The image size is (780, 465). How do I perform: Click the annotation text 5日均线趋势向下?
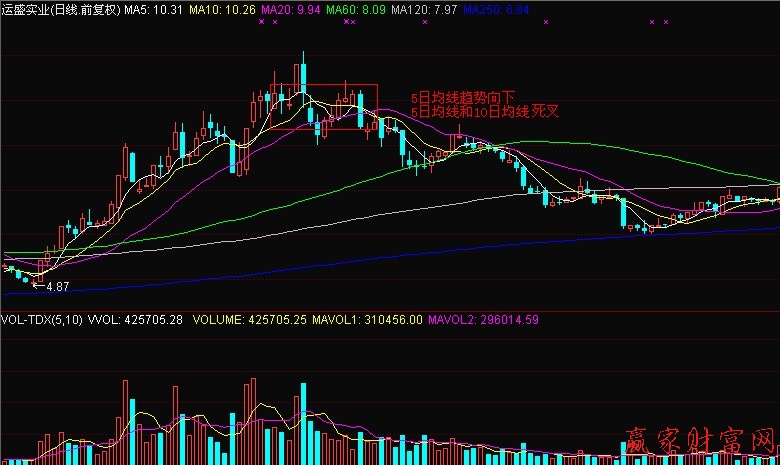[x=463, y=98]
